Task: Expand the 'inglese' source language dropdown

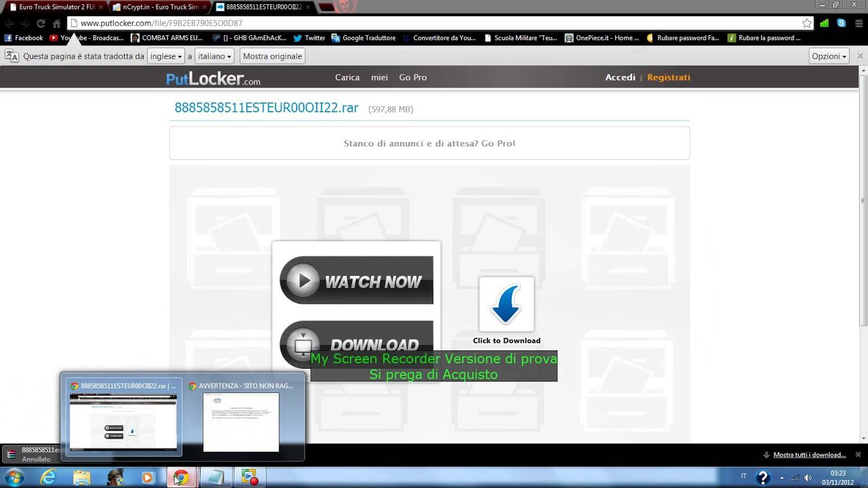Action: pos(166,56)
